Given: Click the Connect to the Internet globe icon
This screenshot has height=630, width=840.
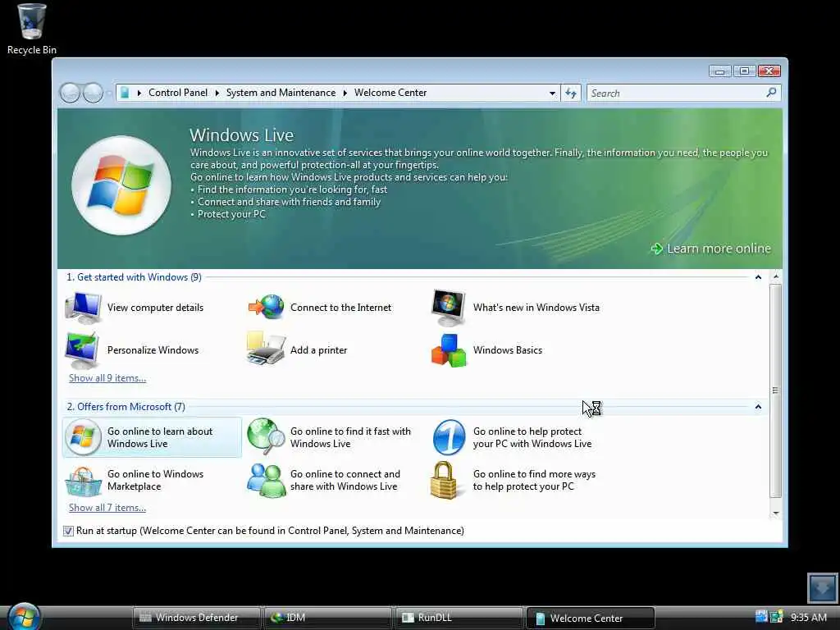Looking at the screenshot, I should 267,308.
